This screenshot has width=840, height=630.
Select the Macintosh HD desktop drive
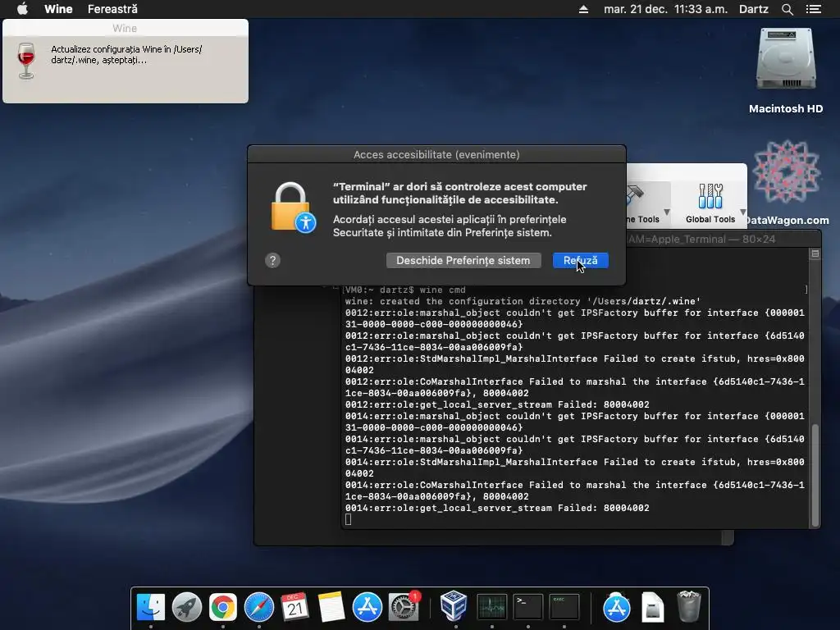point(786,71)
